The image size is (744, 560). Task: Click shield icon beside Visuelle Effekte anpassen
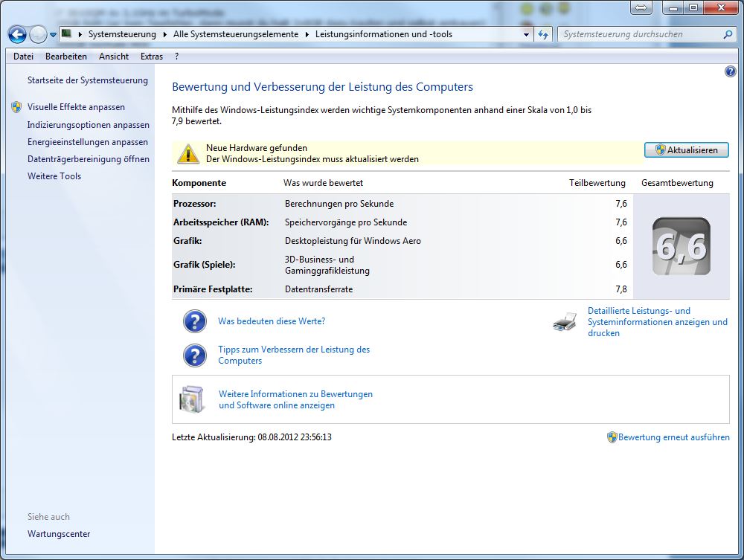coord(16,106)
